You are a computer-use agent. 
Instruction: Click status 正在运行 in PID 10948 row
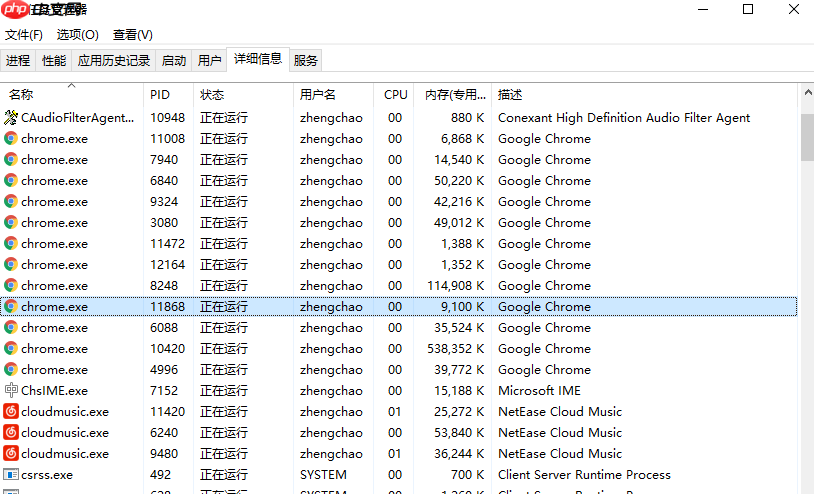click(x=224, y=118)
